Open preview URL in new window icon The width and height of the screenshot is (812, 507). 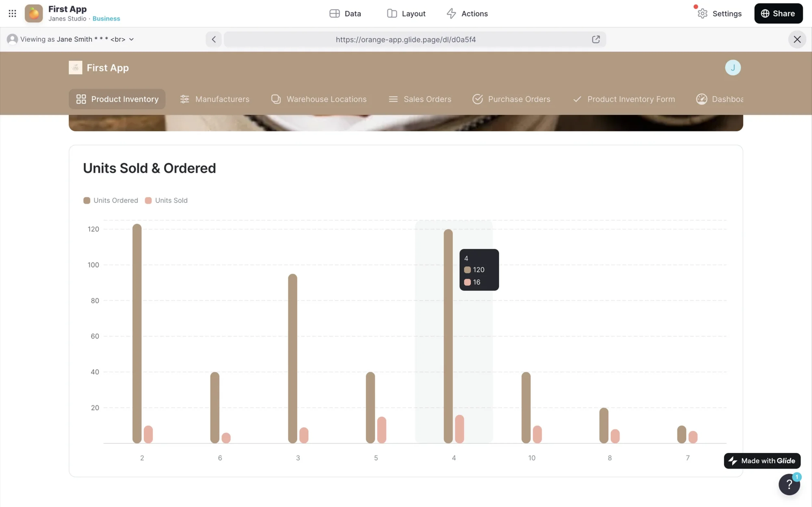pyautogui.click(x=595, y=40)
